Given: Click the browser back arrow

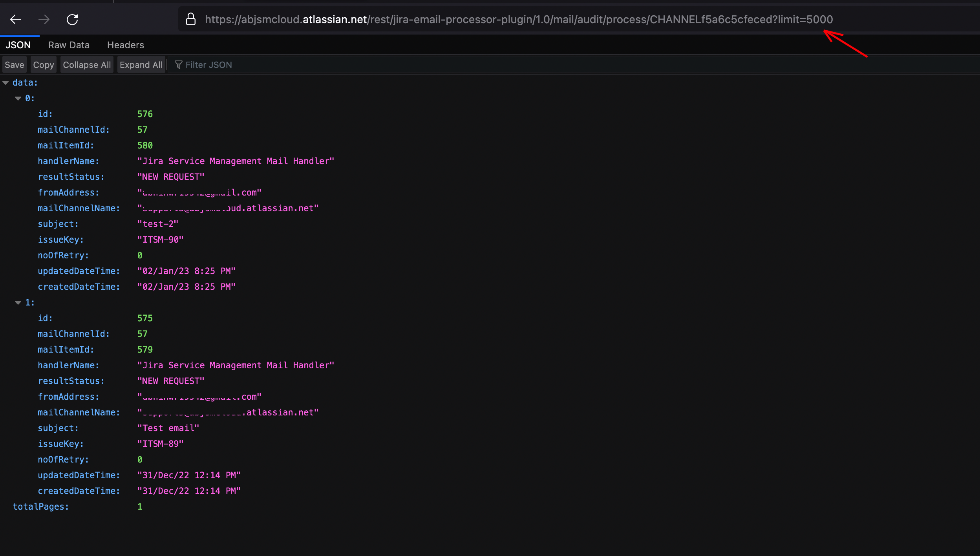Looking at the screenshot, I should point(16,19).
